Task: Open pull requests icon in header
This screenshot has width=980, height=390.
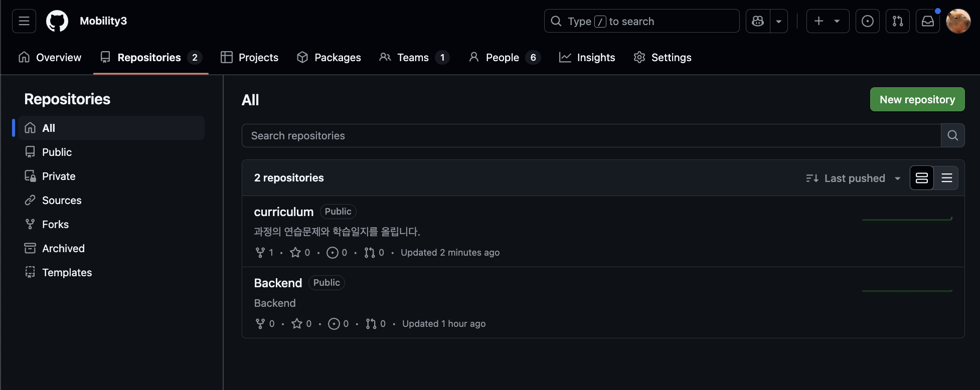Action: pos(897,21)
